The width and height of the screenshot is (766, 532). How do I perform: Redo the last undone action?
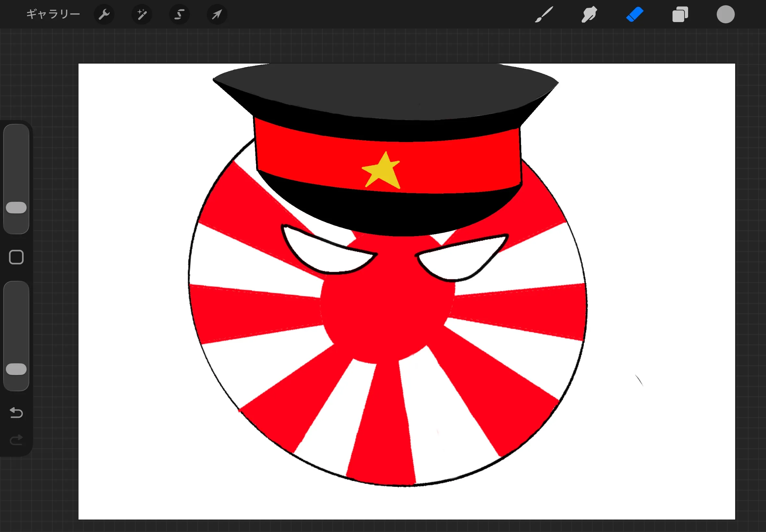16,440
